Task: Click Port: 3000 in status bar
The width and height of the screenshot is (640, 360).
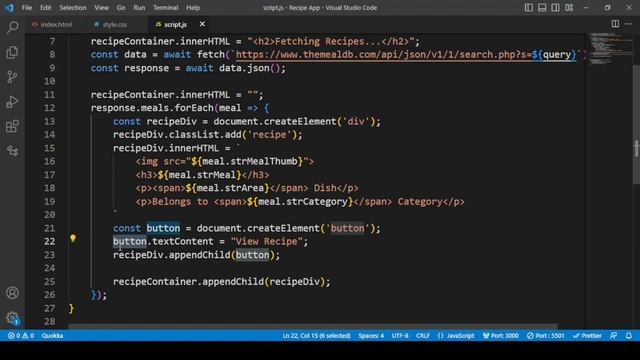Action: (x=500, y=336)
